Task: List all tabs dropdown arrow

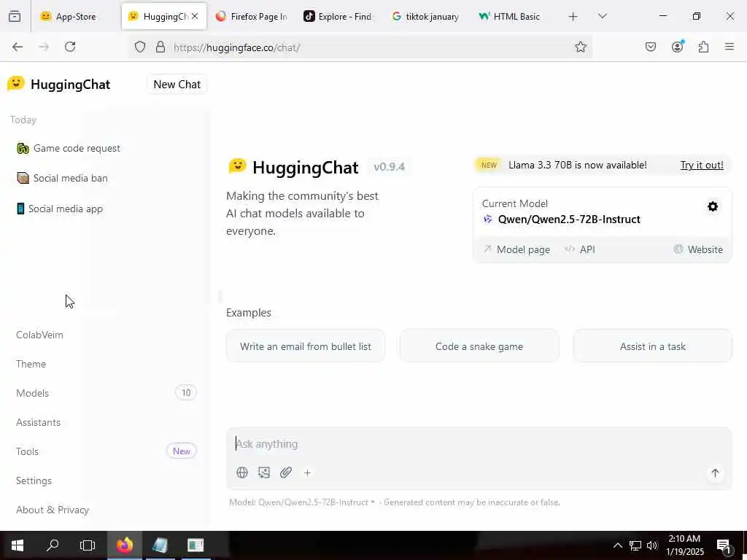Action: [602, 16]
